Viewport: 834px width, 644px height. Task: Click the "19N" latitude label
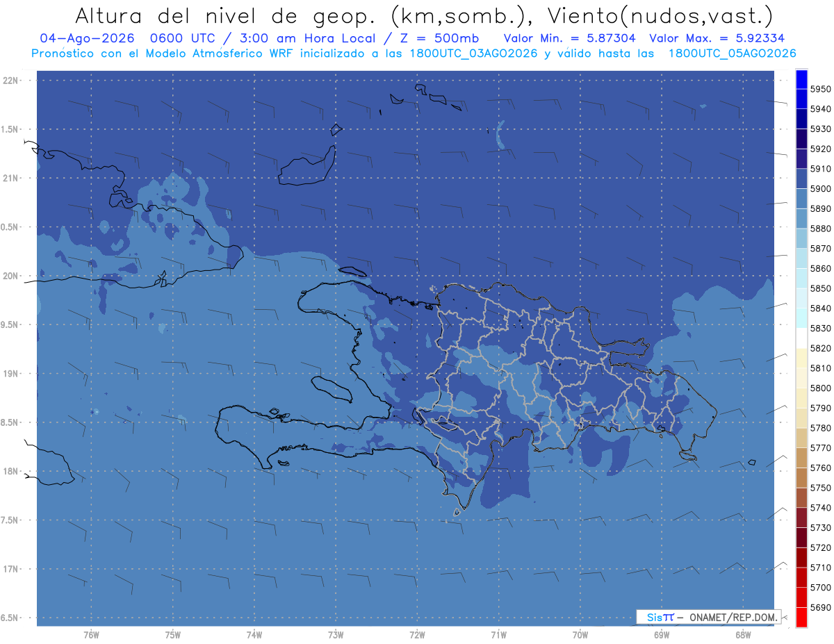coord(11,373)
